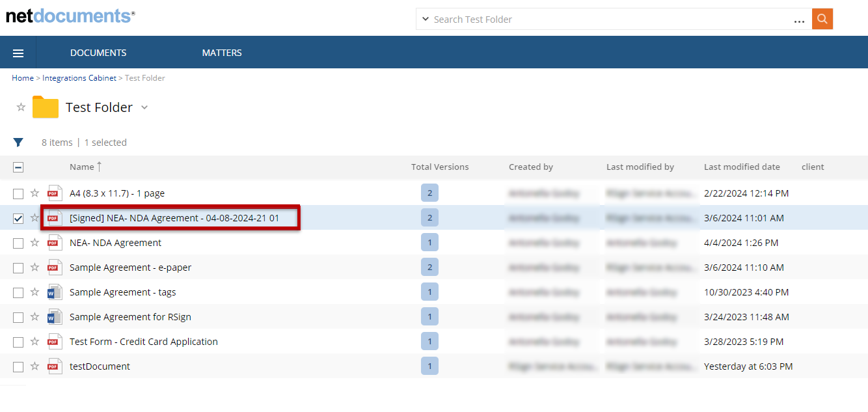Open the filter funnel icon
Image resolution: width=868 pixels, height=412 pixels.
[x=18, y=143]
